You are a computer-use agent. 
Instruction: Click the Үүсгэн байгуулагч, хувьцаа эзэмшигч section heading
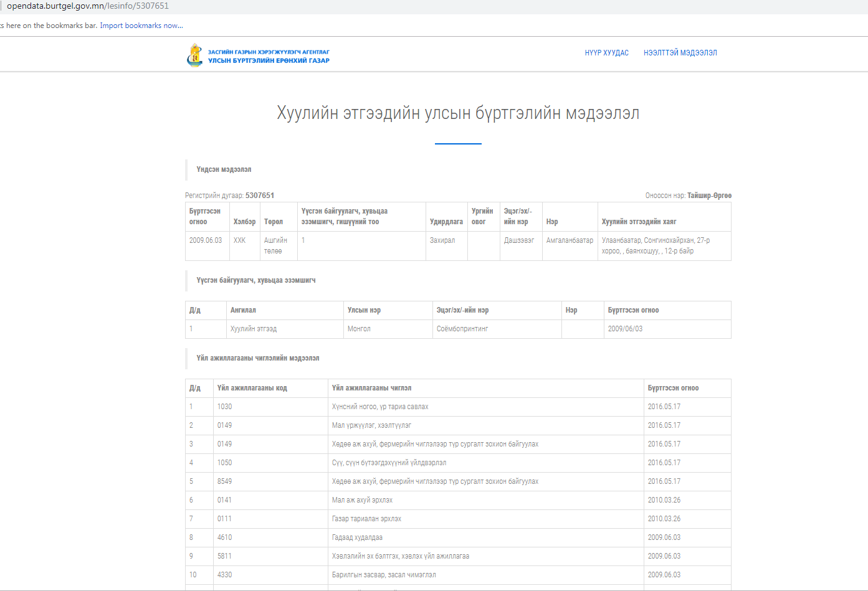click(255, 280)
